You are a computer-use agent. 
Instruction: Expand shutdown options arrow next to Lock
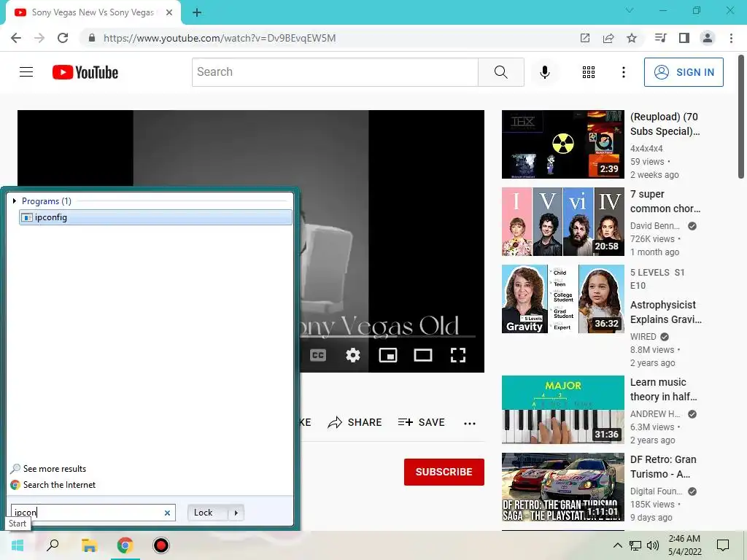click(236, 513)
